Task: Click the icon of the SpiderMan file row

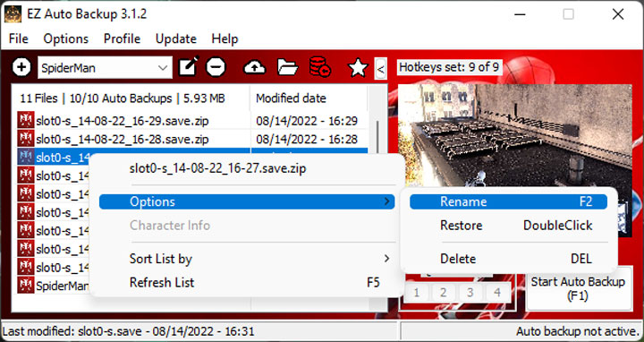Action: (25, 285)
